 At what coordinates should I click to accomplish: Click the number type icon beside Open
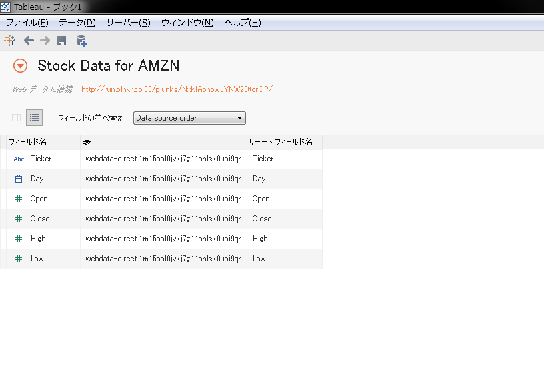tap(18, 199)
